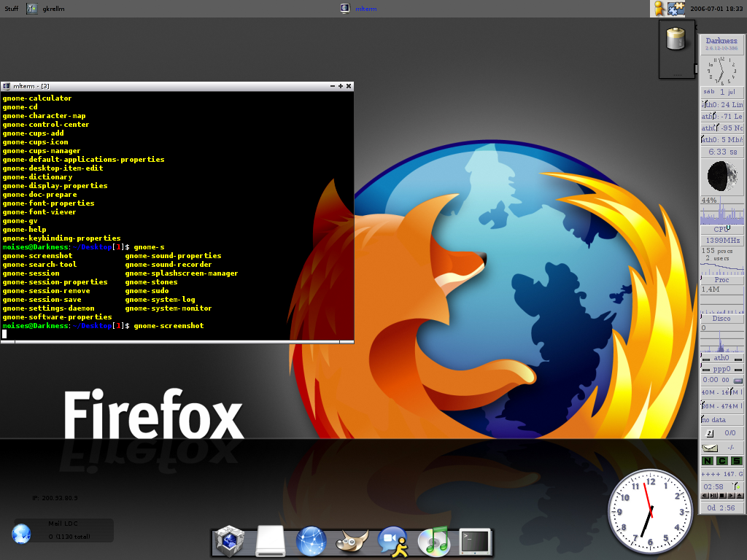Click the silver cube icon in dock
The width and height of the screenshot is (747, 560).
pyautogui.click(x=230, y=542)
